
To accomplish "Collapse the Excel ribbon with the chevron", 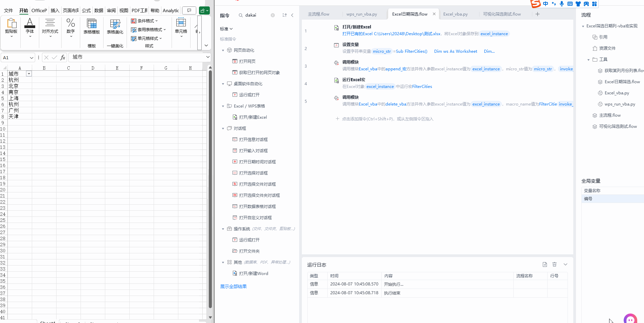I will (x=206, y=45).
